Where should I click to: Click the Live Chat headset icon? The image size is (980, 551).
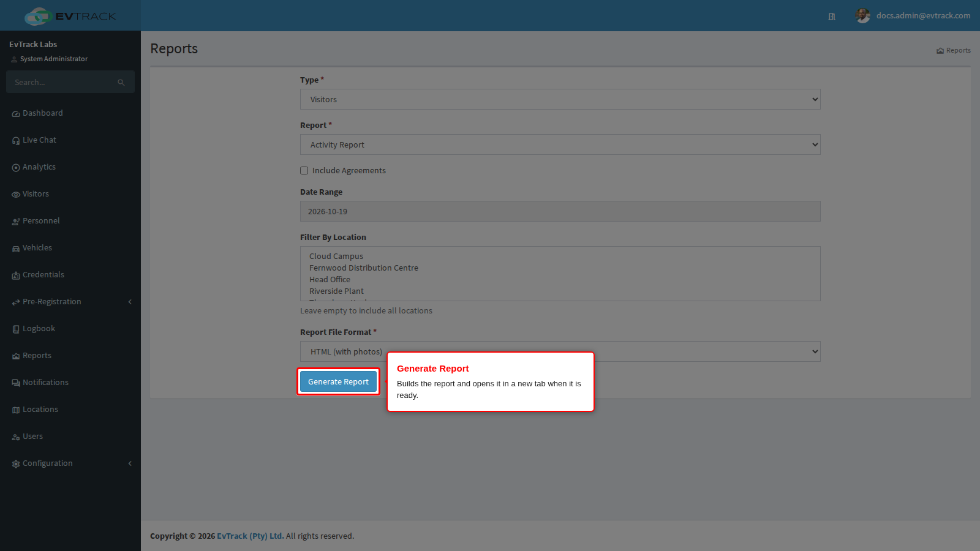[x=16, y=141]
